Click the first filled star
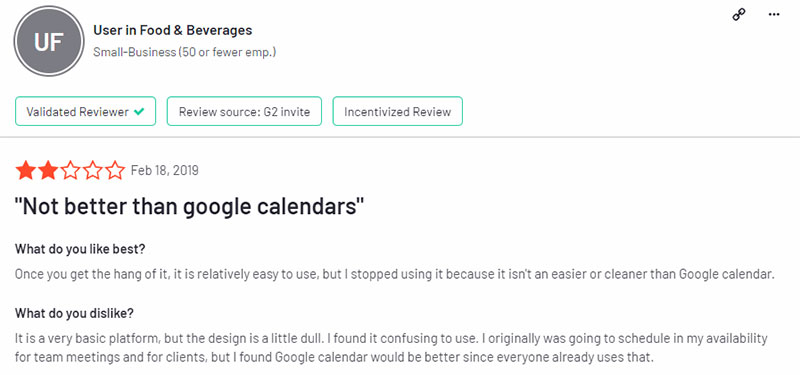The width and height of the screenshot is (800, 375). (25, 170)
